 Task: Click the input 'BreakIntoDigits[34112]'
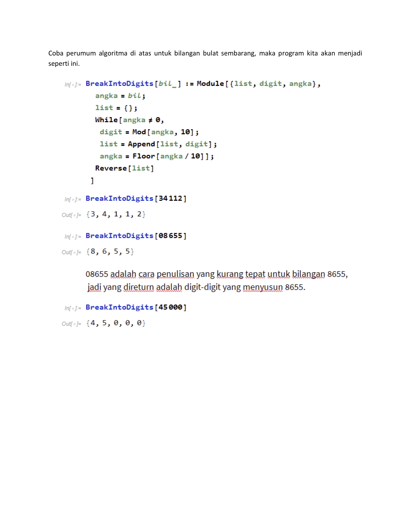[136, 198]
